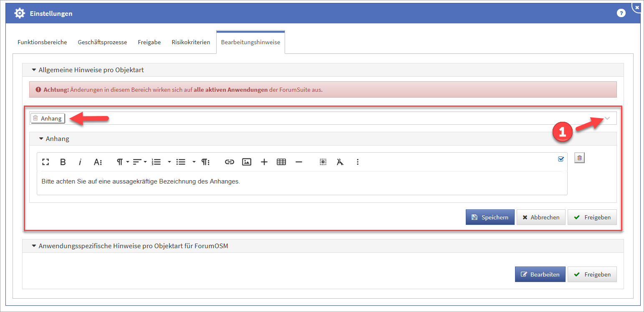This screenshot has width=644, height=312.
Task: Apply italic formatting in the editor
Action: coord(80,162)
